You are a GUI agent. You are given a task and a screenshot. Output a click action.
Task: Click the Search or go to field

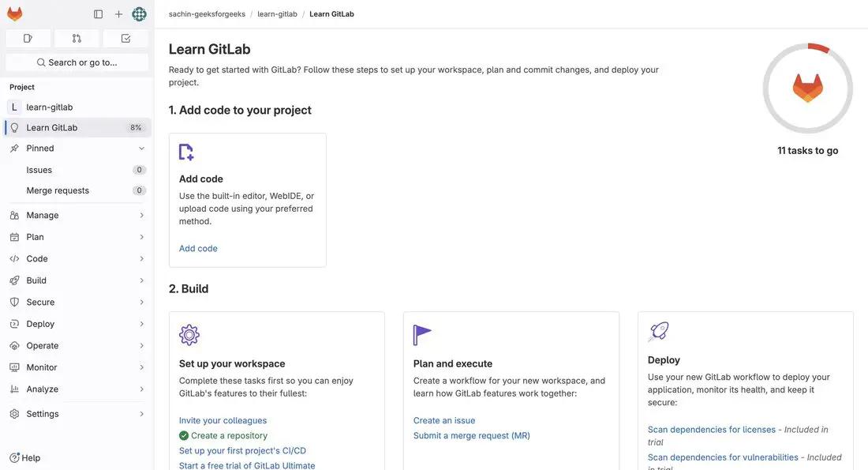77,62
